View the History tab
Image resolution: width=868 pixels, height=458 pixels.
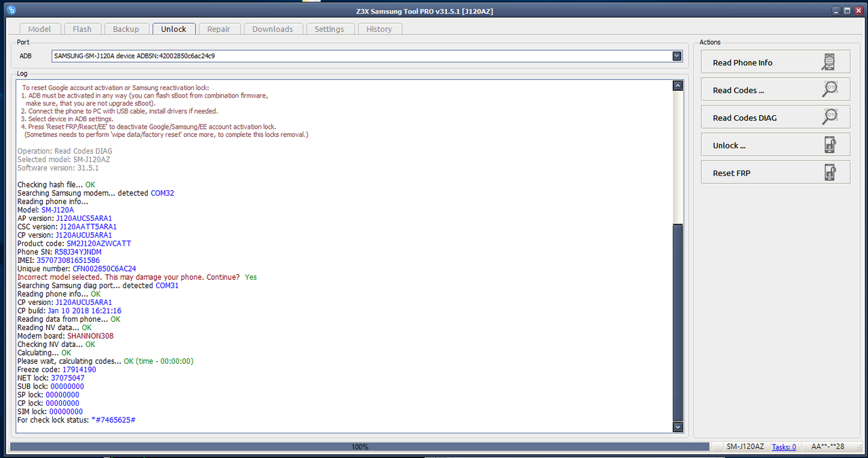379,29
